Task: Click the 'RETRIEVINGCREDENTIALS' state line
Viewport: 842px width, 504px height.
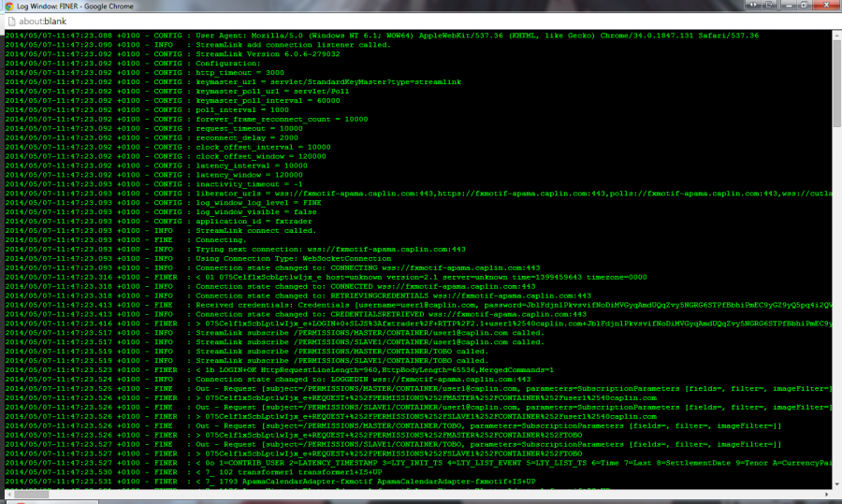Action: tap(298, 295)
